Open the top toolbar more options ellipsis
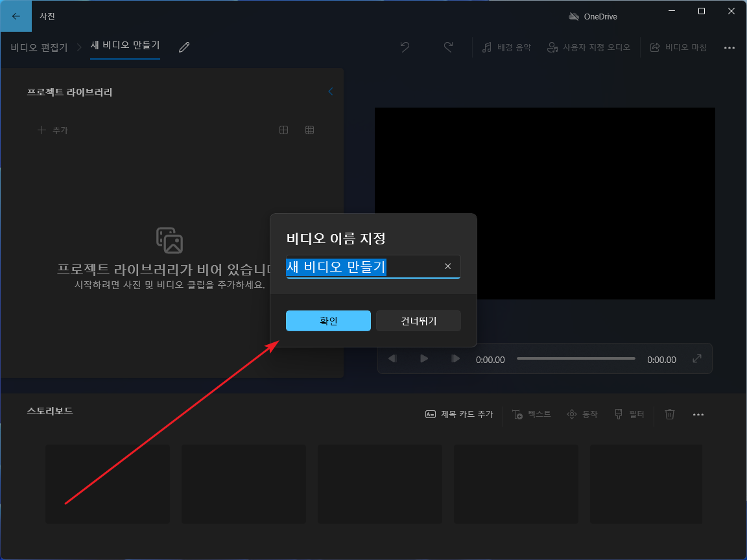Image resolution: width=747 pixels, height=560 pixels. tap(729, 47)
